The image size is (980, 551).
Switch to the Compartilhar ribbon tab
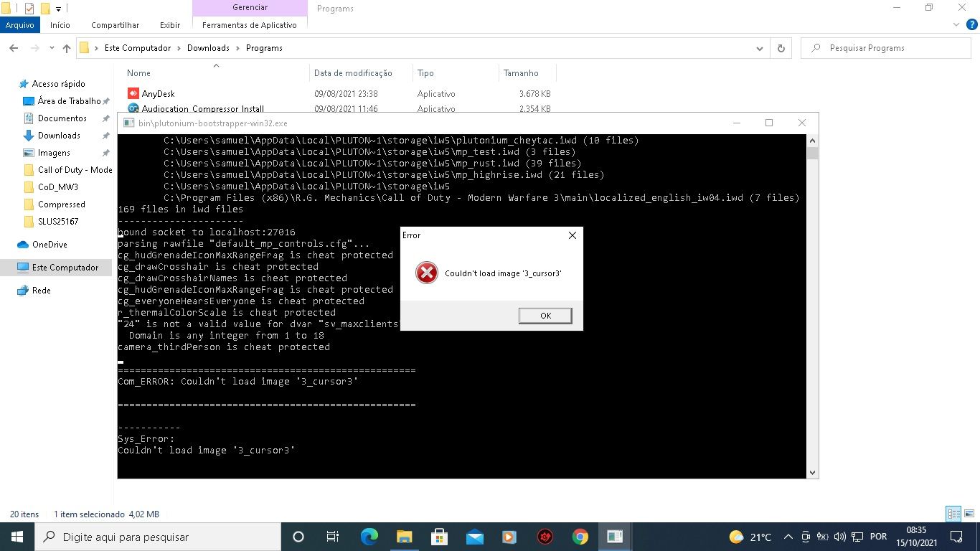coord(115,25)
